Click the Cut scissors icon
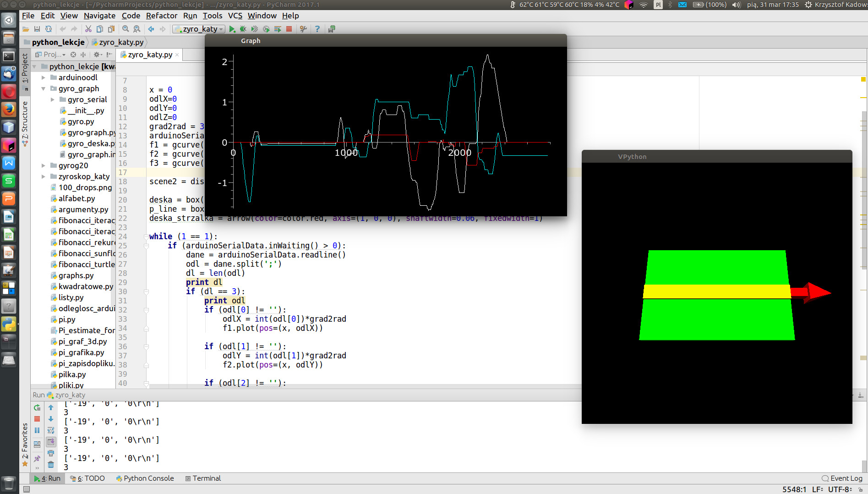The width and height of the screenshot is (868, 494). tap(88, 29)
